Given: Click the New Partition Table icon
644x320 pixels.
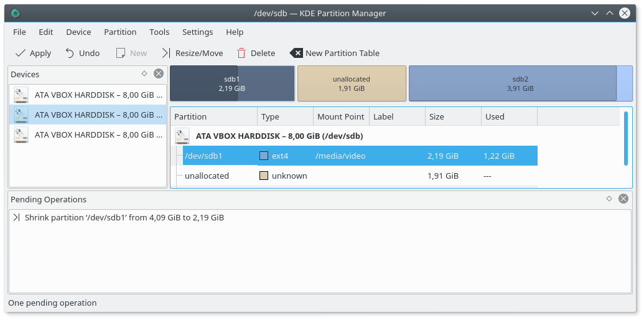Looking at the screenshot, I should pos(297,53).
